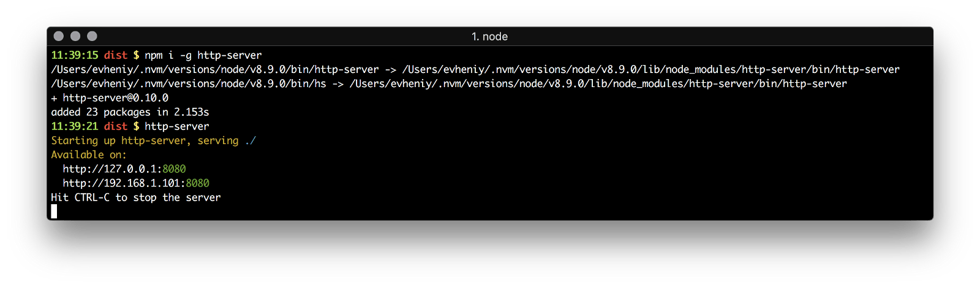Open the http://127.0.0.1:8080 address
The image size is (980, 287).
tap(124, 169)
